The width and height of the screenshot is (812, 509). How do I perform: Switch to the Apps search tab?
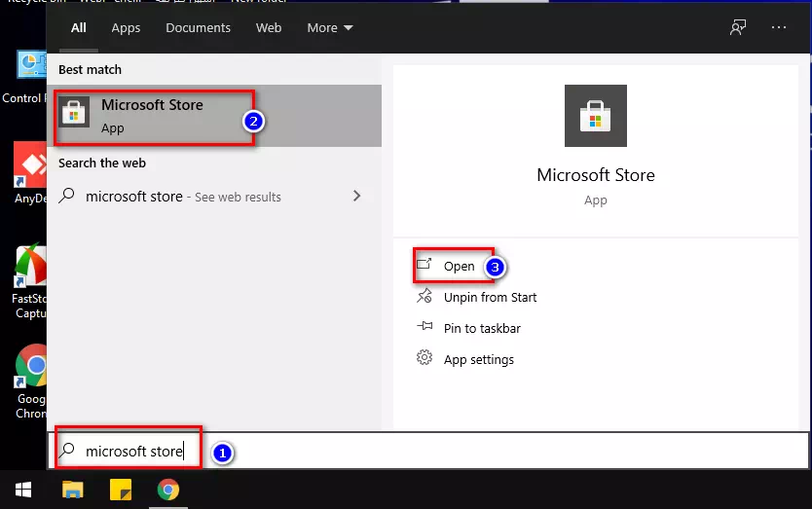point(126,28)
